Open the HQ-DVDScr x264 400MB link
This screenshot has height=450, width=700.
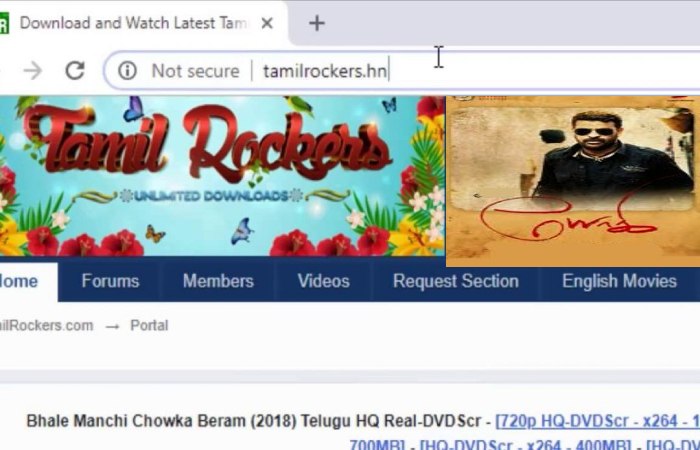pyautogui.click(x=525, y=445)
